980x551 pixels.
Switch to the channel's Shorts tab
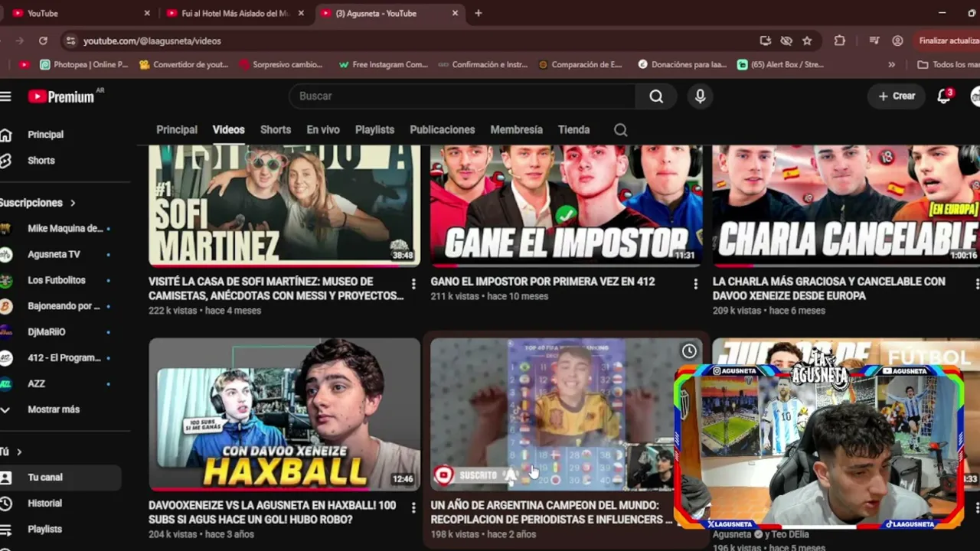(x=276, y=130)
